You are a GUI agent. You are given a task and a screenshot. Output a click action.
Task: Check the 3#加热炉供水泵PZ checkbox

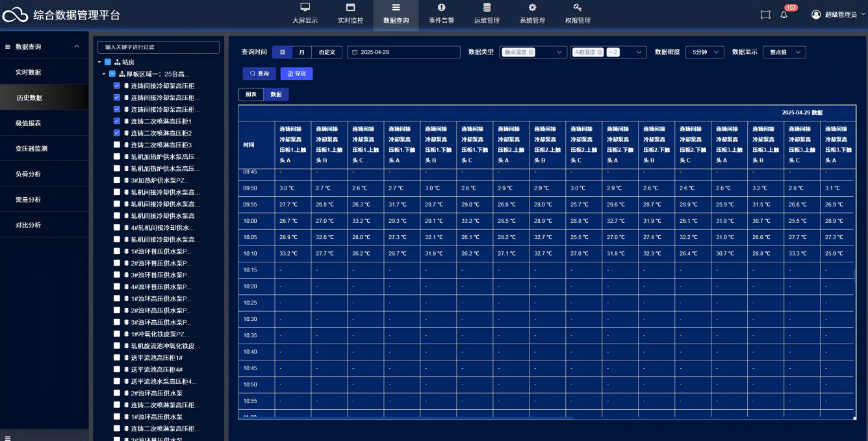coord(117,180)
